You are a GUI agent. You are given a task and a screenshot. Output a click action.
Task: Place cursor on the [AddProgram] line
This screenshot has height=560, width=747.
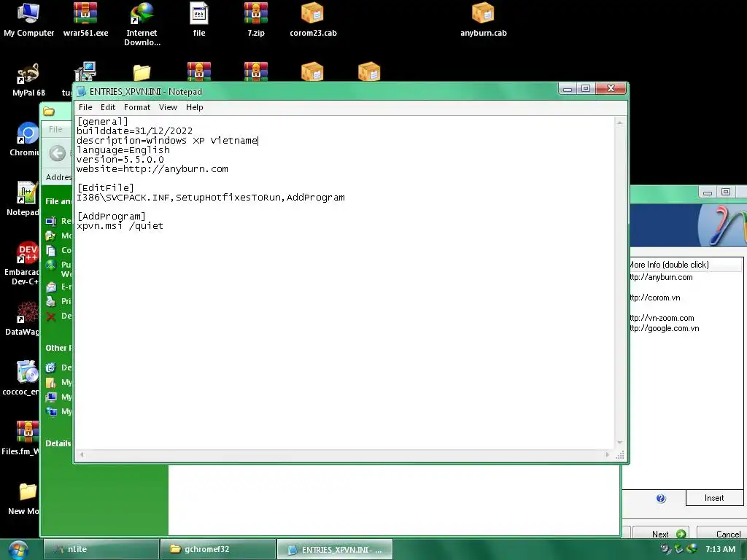pyautogui.click(x=111, y=216)
